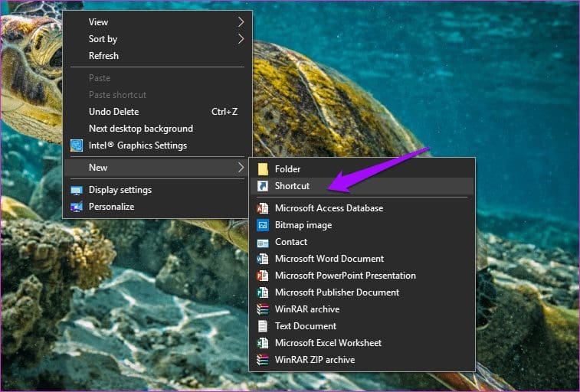
Task: Select Next desktop background
Action: (x=158, y=129)
